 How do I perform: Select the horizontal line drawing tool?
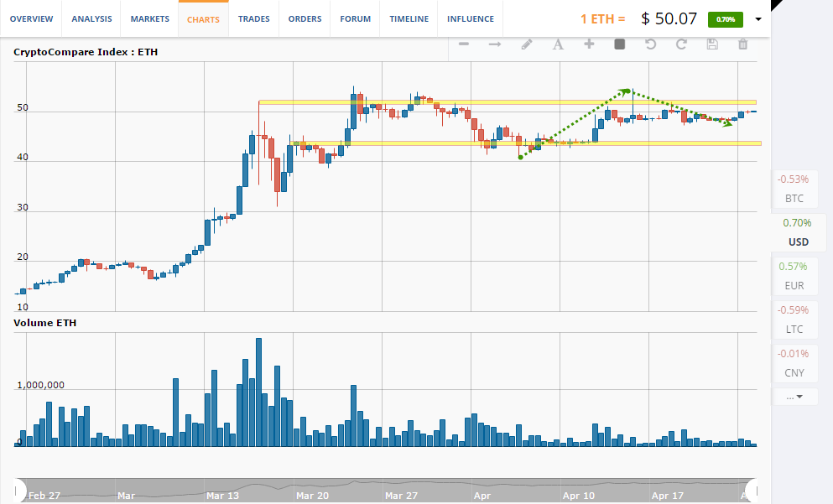(464, 44)
